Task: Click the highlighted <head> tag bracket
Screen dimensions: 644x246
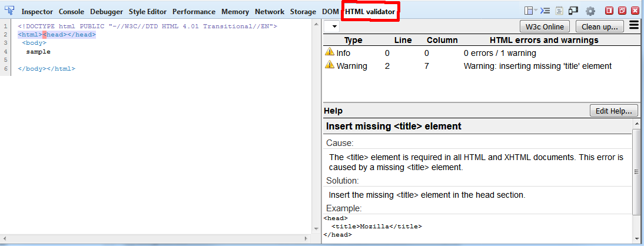Action: point(44,35)
